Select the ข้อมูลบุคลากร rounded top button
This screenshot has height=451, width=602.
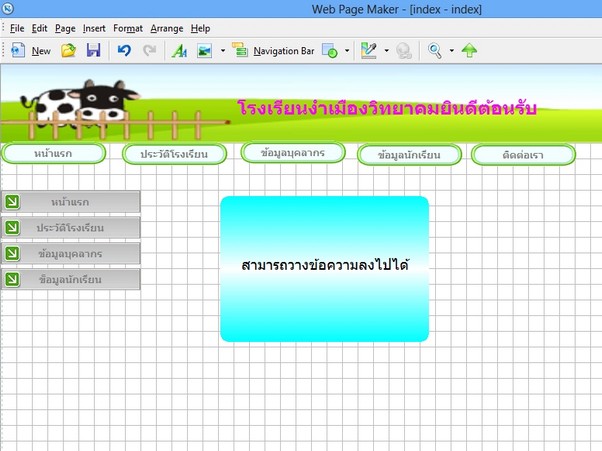[293, 153]
